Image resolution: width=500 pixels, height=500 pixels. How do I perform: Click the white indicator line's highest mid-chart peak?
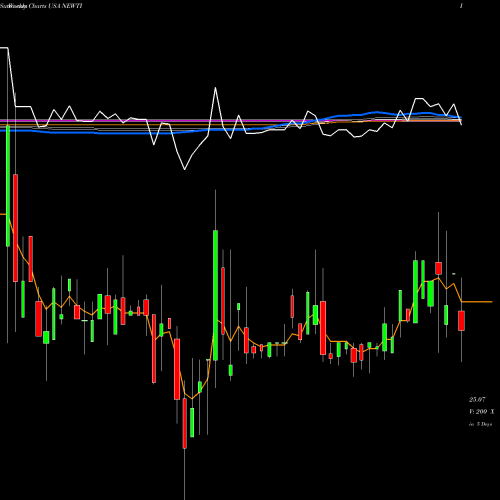coord(215,88)
